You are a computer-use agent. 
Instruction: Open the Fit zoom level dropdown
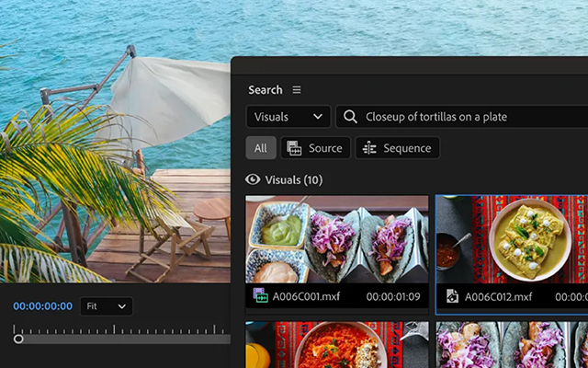click(107, 306)
